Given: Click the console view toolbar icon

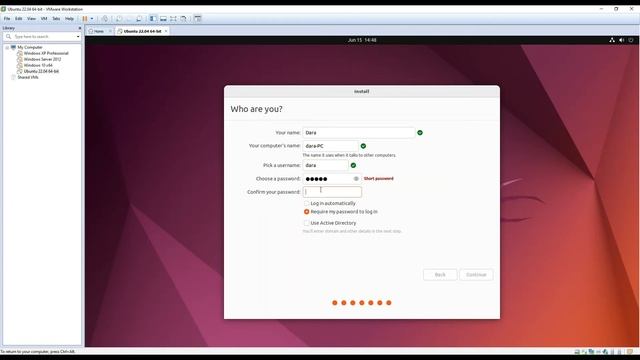Looking at the screenshot, I should pos(198,19).
